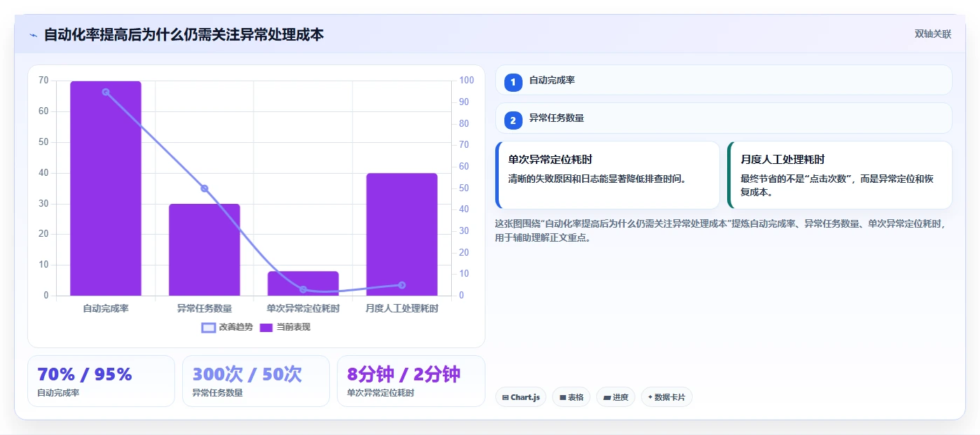Click the Chart.js tag
Screen dimensions: 980x435
pos(520,397)
